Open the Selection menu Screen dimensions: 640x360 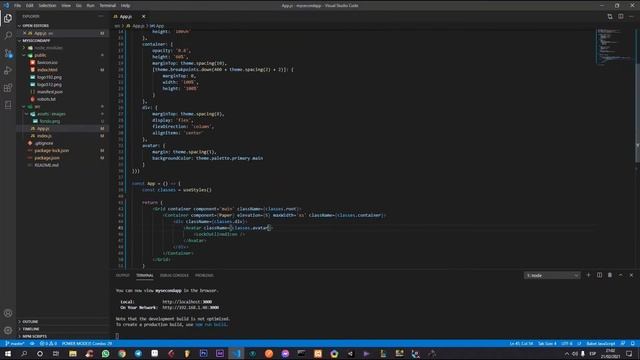point(47,6)
